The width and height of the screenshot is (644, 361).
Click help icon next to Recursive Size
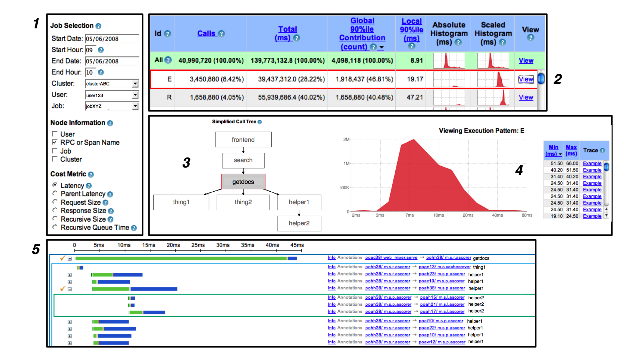click(x=110, y=220)
